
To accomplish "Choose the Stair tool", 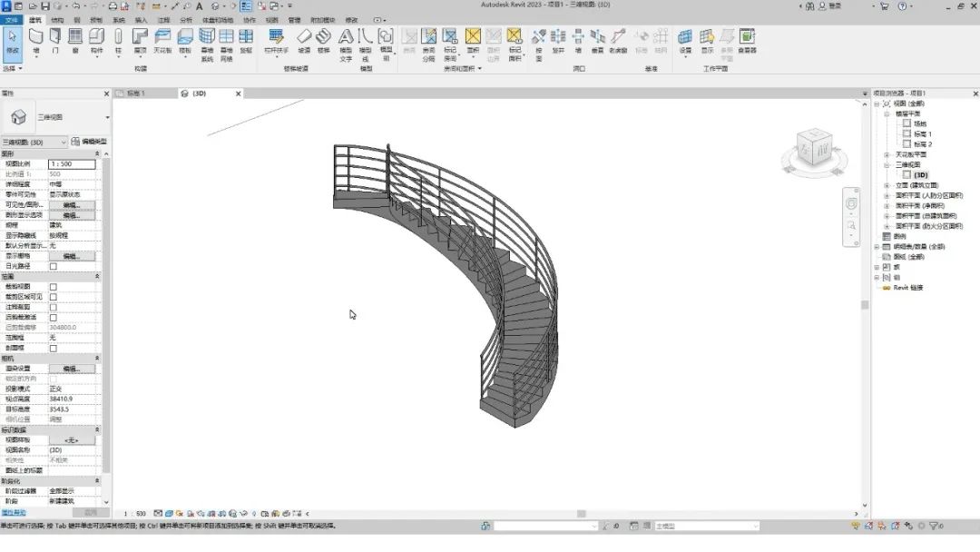I will point(323,41).
